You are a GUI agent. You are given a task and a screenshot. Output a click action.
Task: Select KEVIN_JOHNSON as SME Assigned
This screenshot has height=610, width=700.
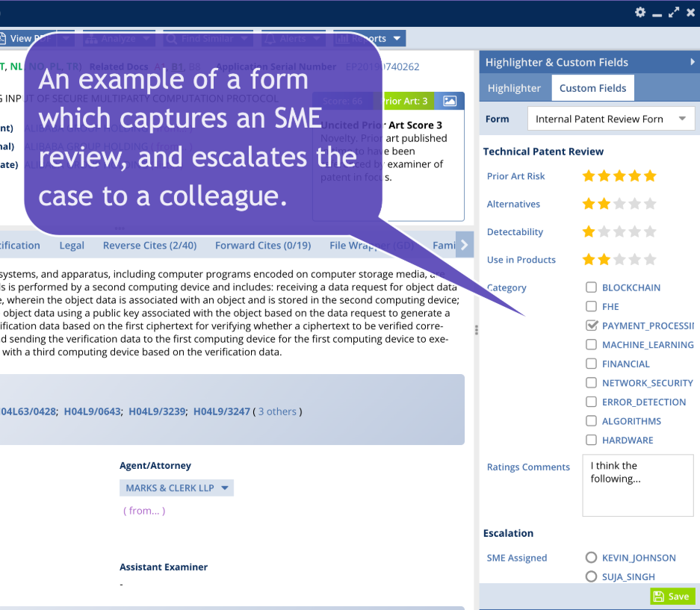pyautogui.click(x=591, y=558)
